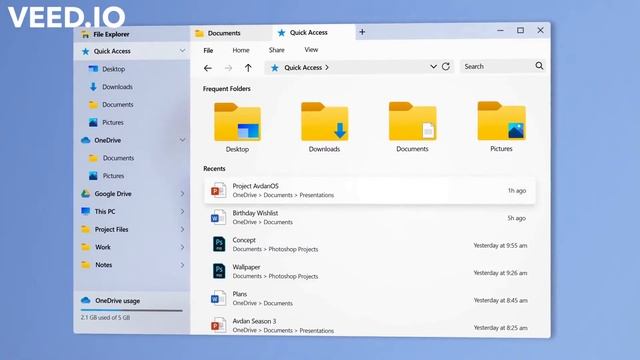Expand the Project Files section
Screen dimensions: 640x360
point(182,229)
